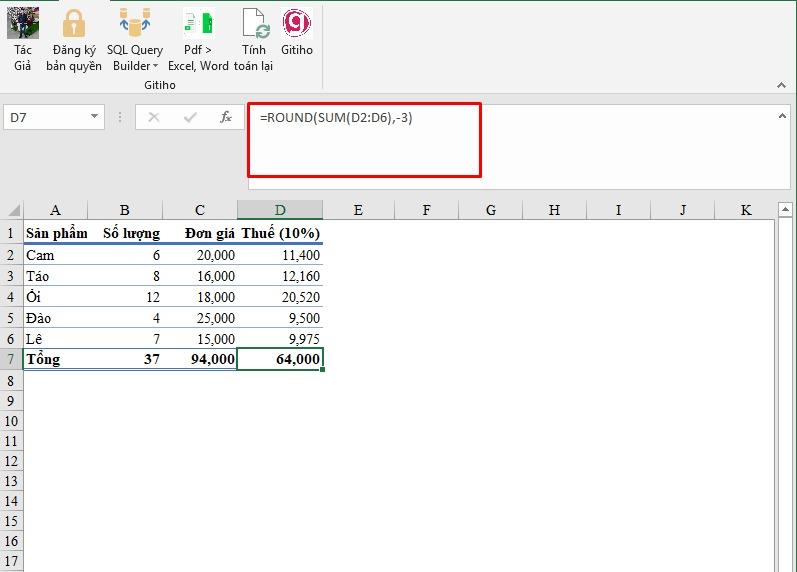Select cell with value 11,400
This screenshot has width=797, height=572.
tap(280, 255)
